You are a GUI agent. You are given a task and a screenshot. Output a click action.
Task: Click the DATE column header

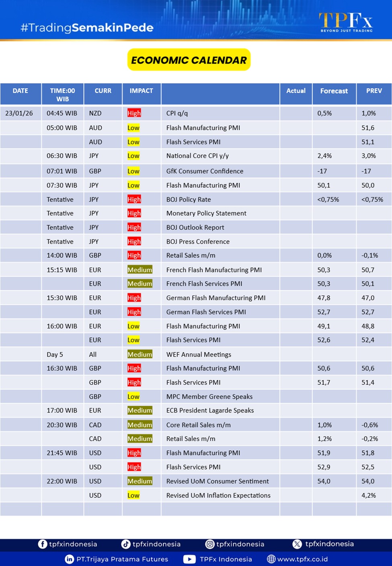pos(21,91)
